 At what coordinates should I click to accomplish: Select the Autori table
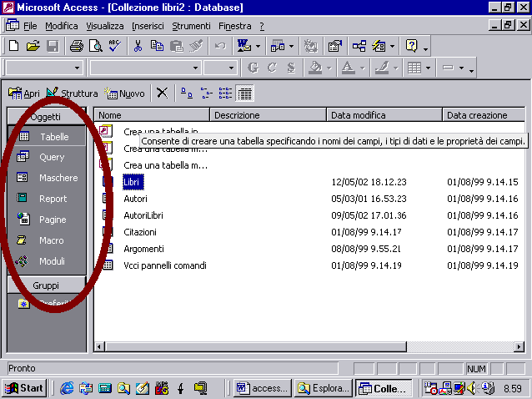pos(135,199)
